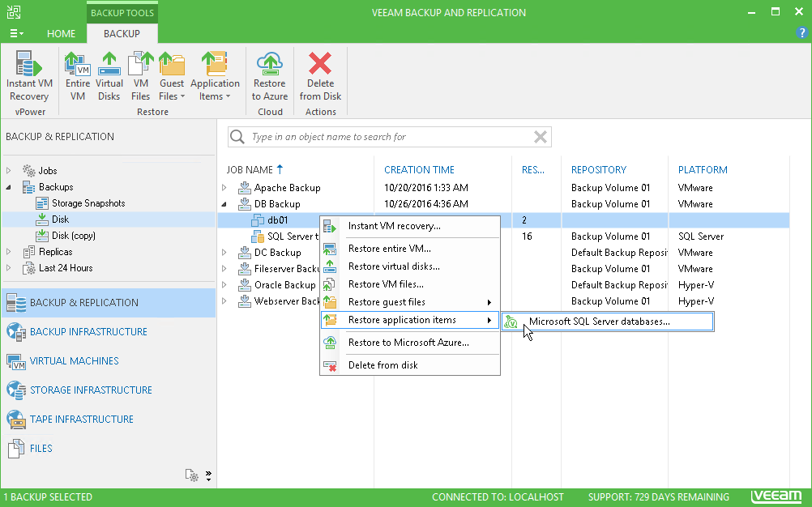Open the Instant VM Recovery tool
The height and width of the screenshot is (507, 812).
[29, 77]
